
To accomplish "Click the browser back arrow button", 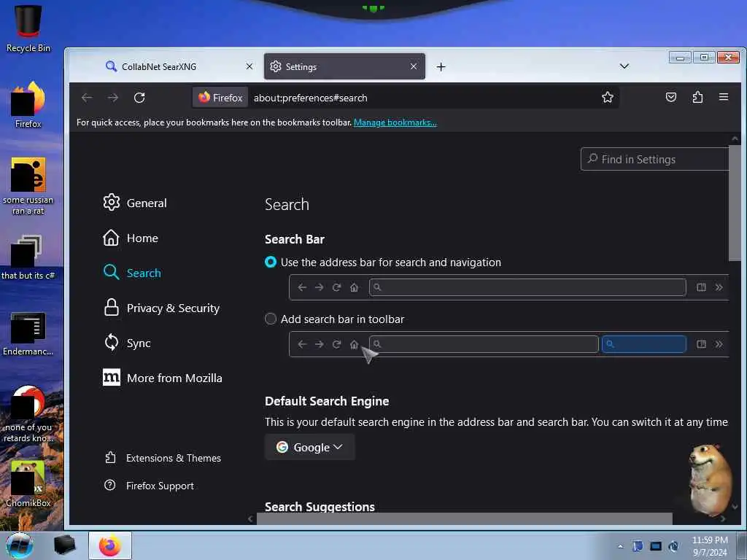I will point(87,98).
